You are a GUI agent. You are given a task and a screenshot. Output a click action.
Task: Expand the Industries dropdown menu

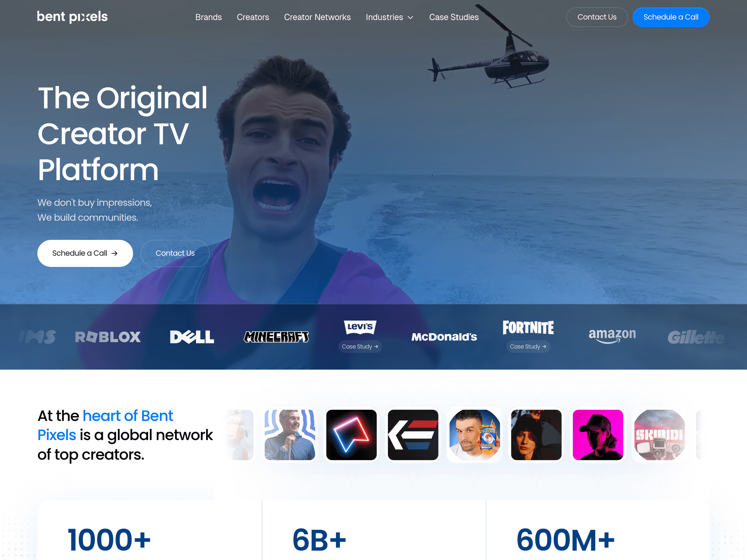390,17
